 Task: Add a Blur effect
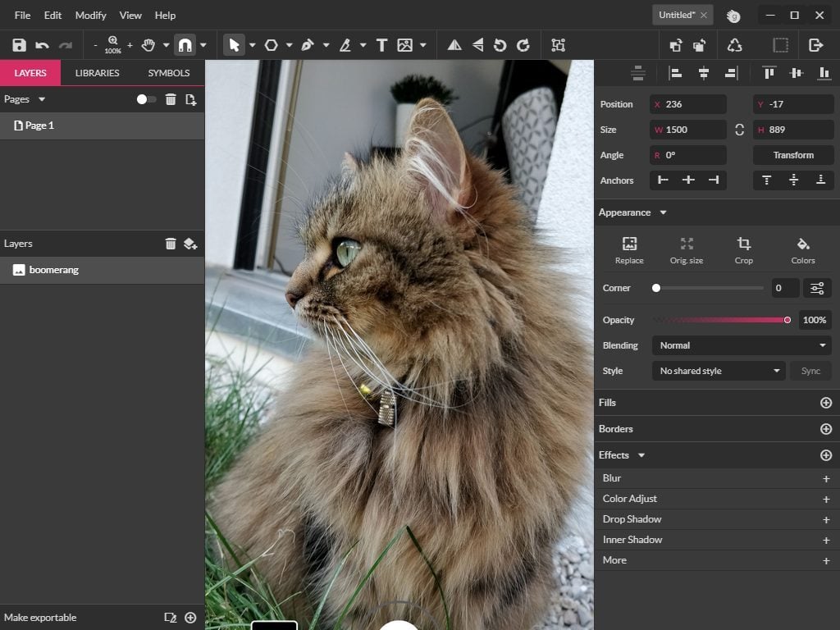click(x=826, y=478)
